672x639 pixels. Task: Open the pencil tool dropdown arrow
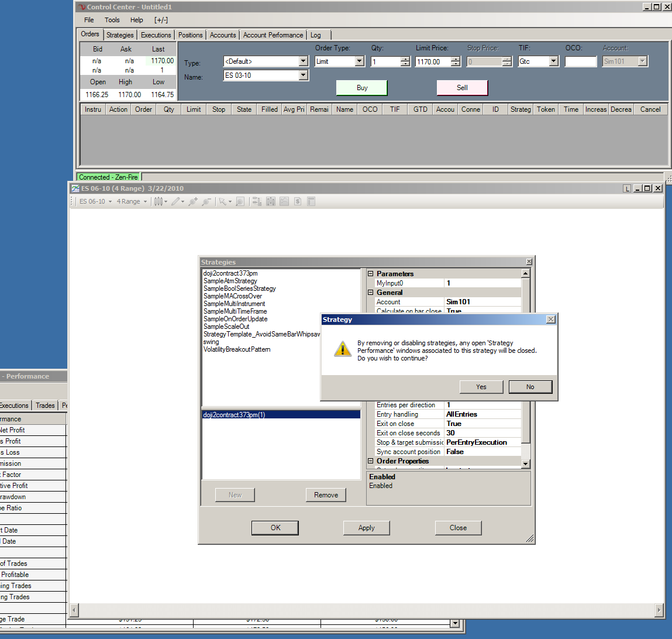183,201
